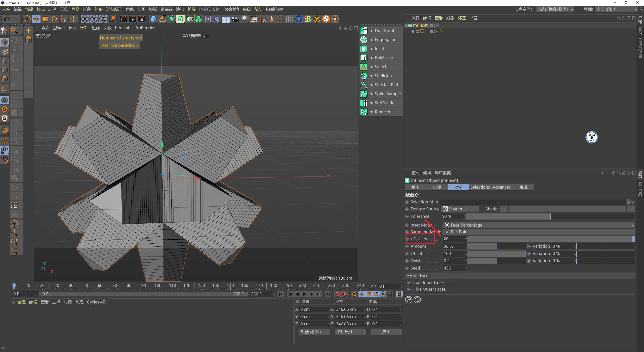Enable Hide Inner Faces
This screenshot has width=644, height=352.
(449, 282)
